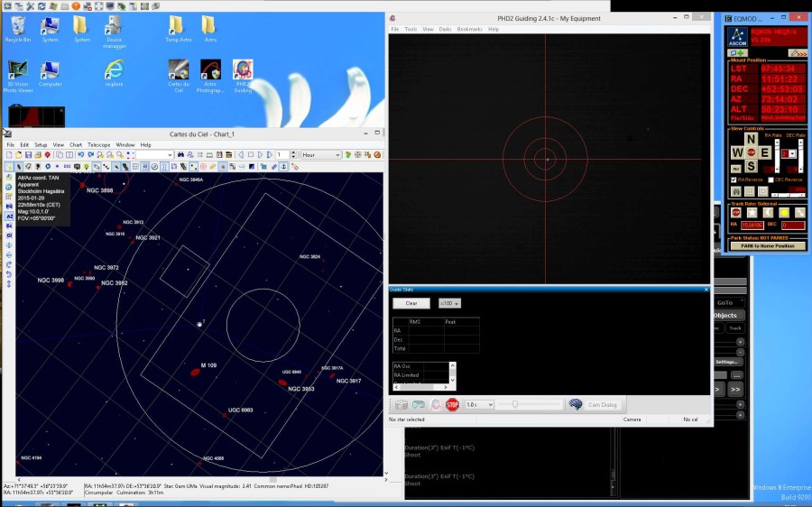Click the DEC track rate input field

[x=793, y=226]
